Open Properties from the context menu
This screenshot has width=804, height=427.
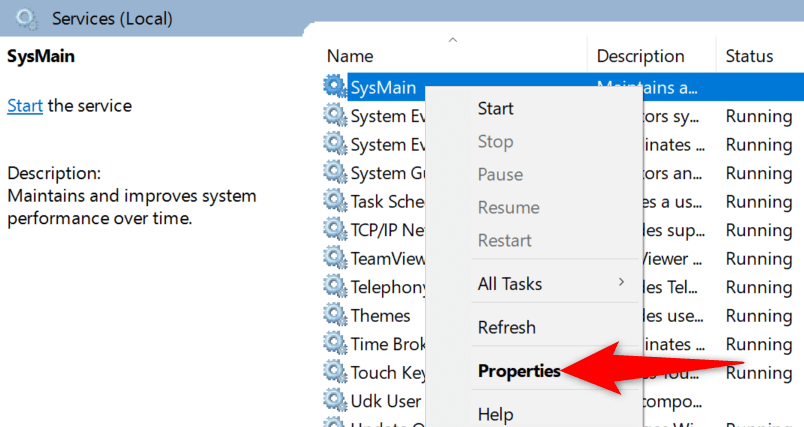pos(519,371)
